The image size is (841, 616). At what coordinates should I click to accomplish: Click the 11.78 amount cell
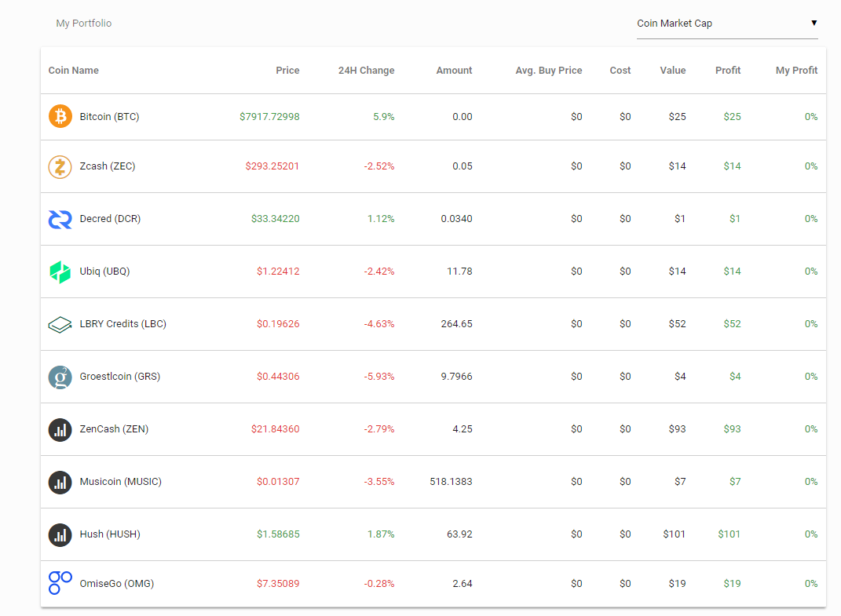(459, 272)
